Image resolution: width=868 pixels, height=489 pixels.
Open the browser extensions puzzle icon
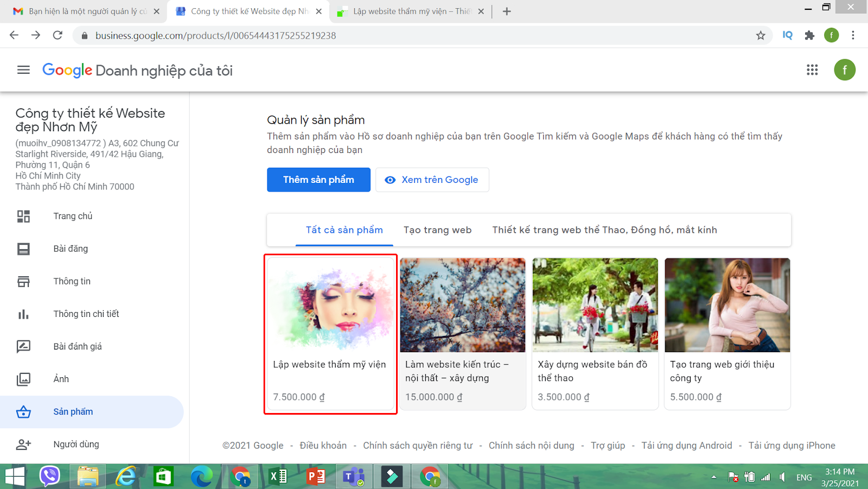809,35
